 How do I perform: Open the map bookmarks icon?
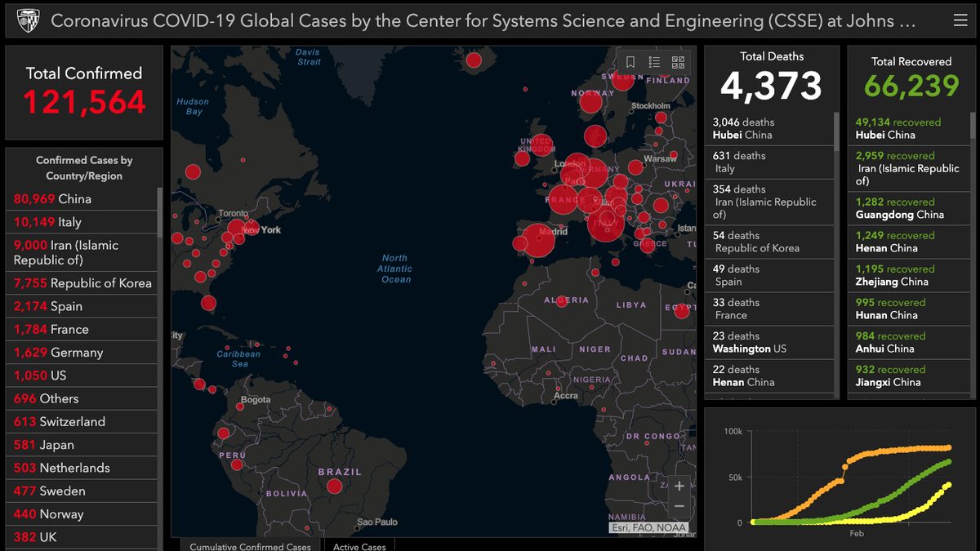point(630,62)
